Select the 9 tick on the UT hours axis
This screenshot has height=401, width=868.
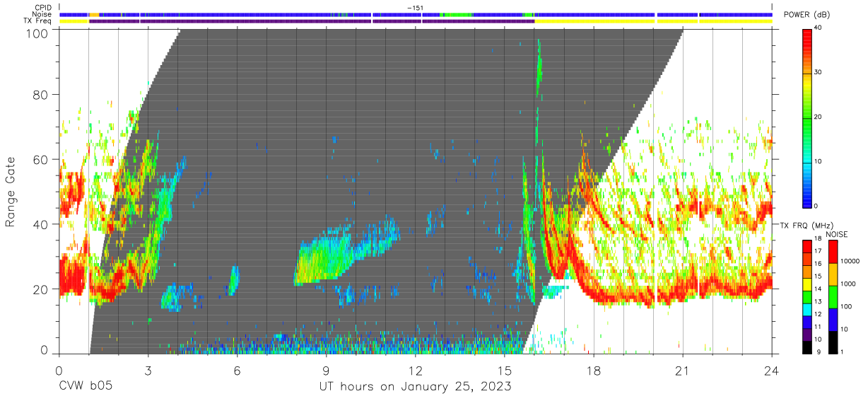[x=326, y=370]
